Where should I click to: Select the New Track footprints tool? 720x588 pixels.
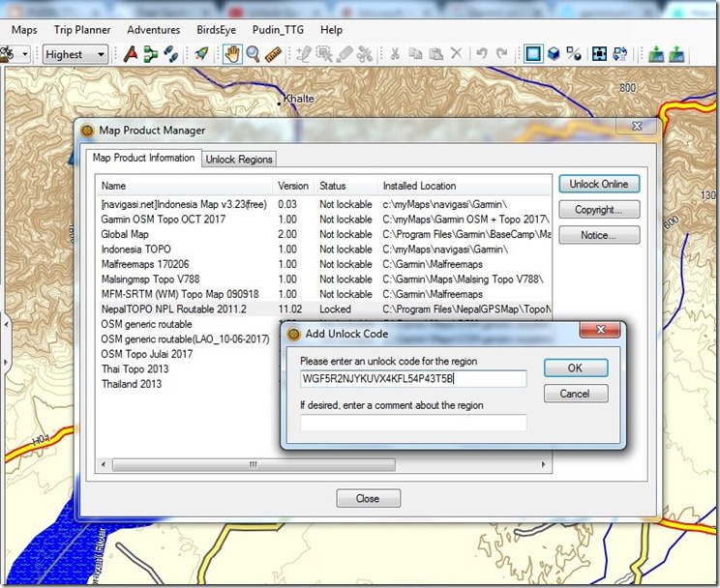(x=171, y=54)
